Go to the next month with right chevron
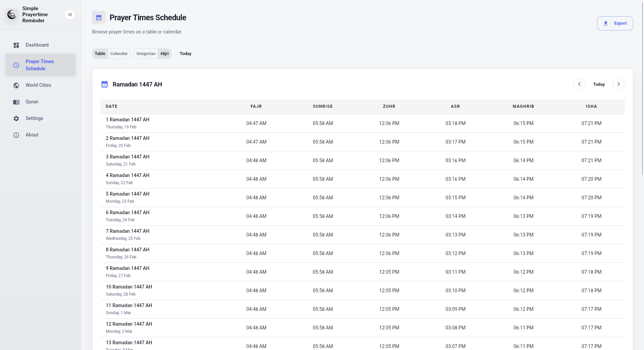Viewport: 644px width, 350px height. [619, 84]
